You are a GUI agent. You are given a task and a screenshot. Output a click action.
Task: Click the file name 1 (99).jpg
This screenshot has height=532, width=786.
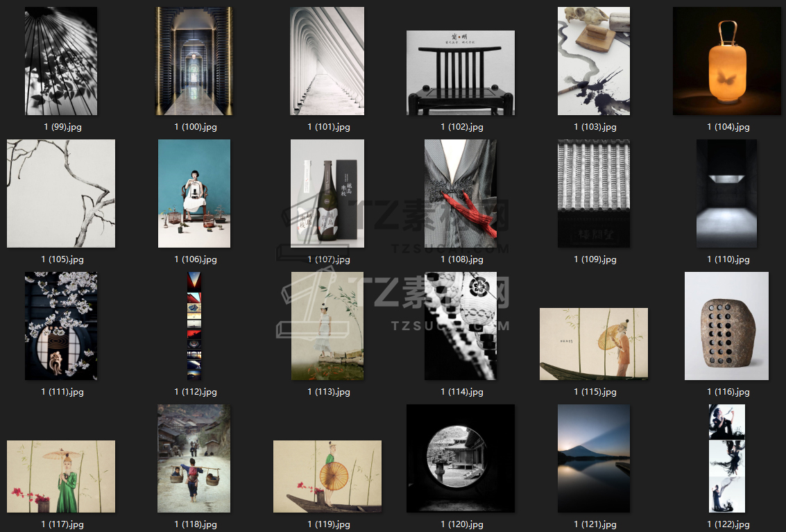click(x=62, y=127)
